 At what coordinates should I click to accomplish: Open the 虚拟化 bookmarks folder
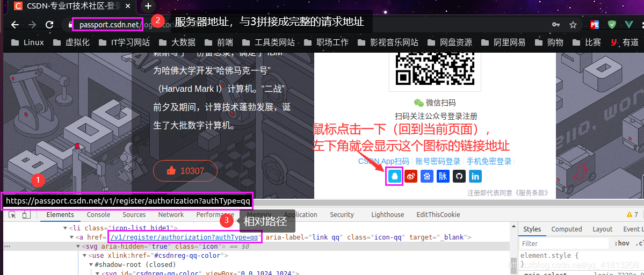(x=72, y=42)
